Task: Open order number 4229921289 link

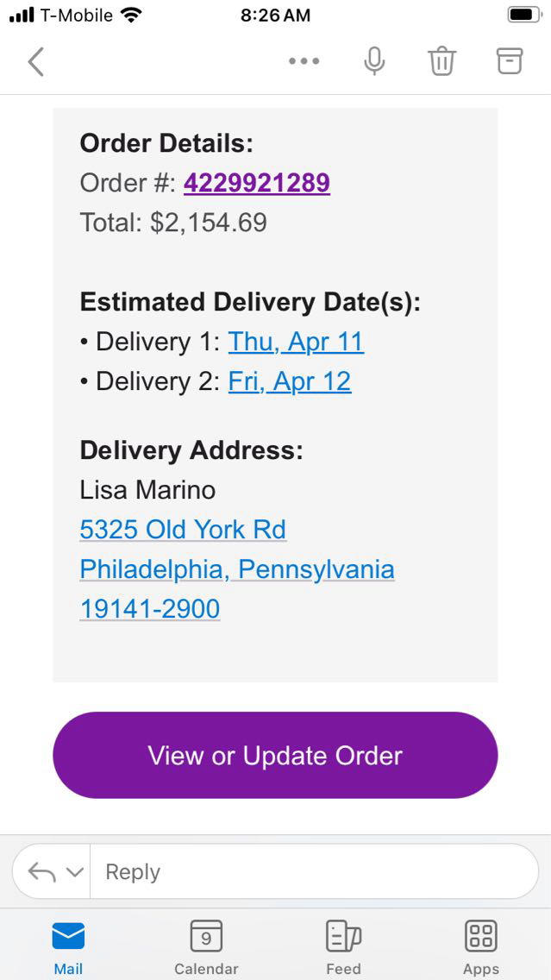Action: click(257, 183)
